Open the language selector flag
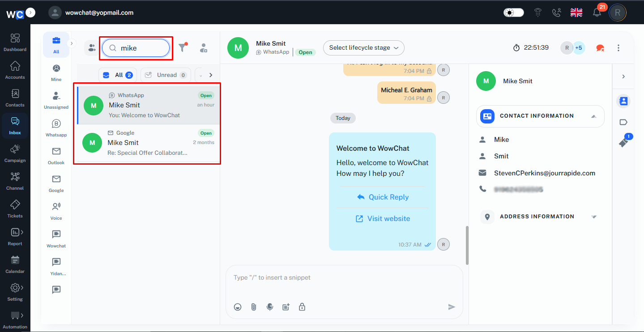Viewport: 644px width, 332px height. pyautogui.click(x=576, y=13)
